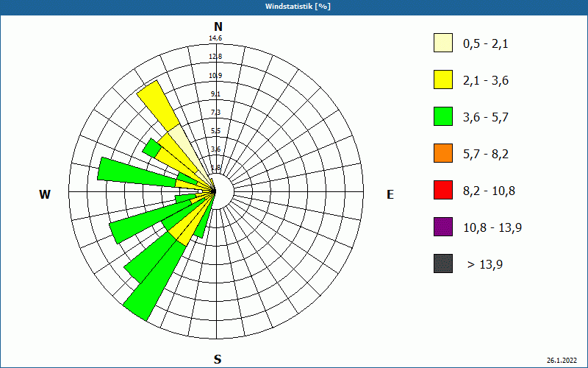Click the pale yellow 0,5 - 2,1 legend swatch
Screen dimensions: 588x368
[443, 43]
